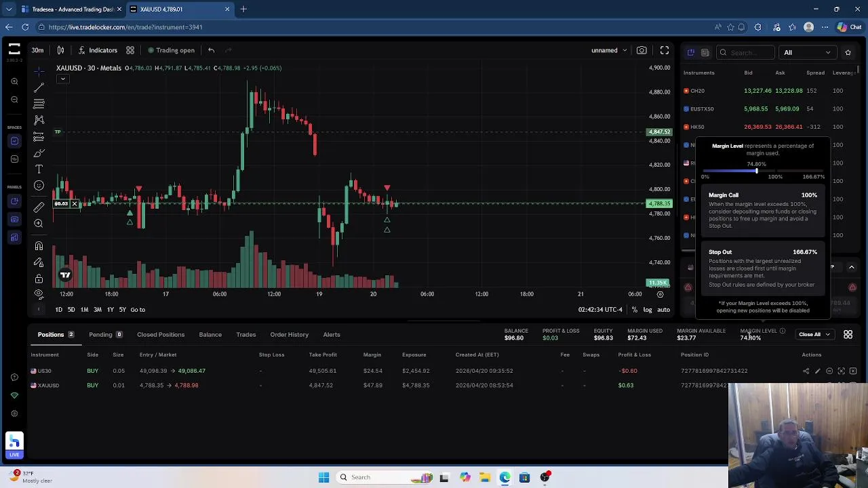Set chart range to 1D
Screen dimensions: 868x488
[x=58, y=310]
